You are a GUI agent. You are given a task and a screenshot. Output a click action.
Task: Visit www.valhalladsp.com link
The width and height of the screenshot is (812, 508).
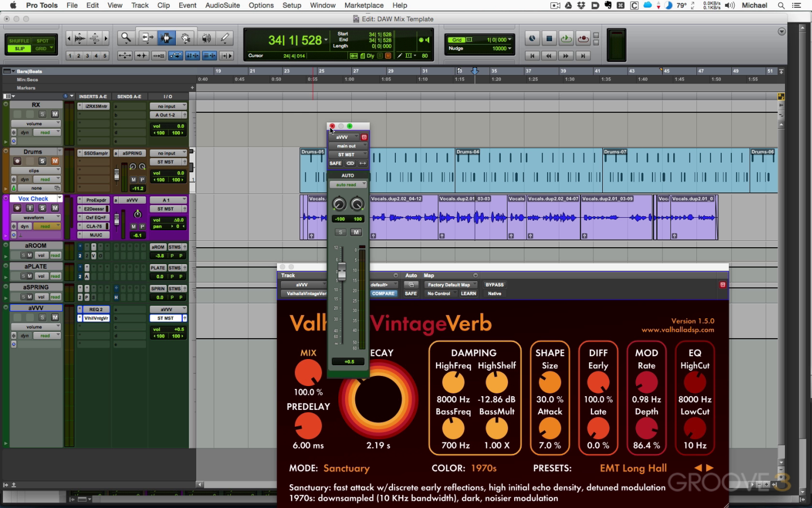pyautogui.click(x=678, y=330)
